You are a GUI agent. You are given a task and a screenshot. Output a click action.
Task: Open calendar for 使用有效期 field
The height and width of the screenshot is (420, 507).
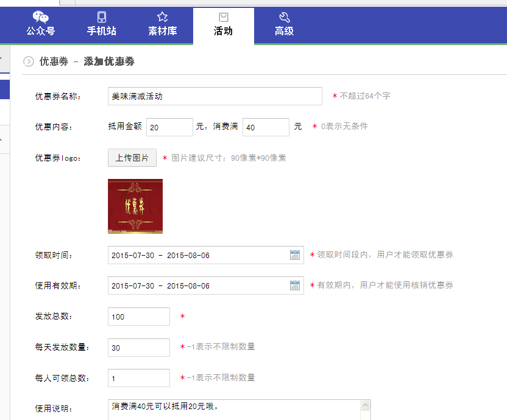pyautogui.click(x=295, y=285)
